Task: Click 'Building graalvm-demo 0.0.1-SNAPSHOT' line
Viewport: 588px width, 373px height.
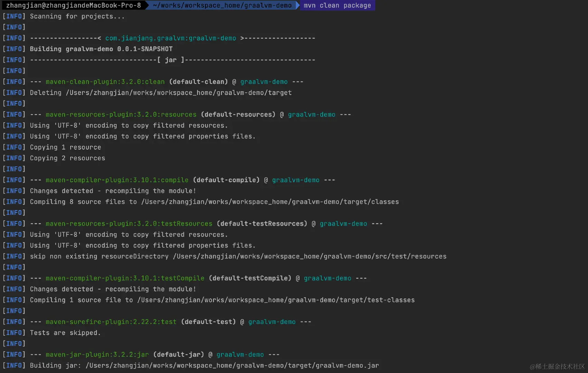Action: click(x=101, y=49)
